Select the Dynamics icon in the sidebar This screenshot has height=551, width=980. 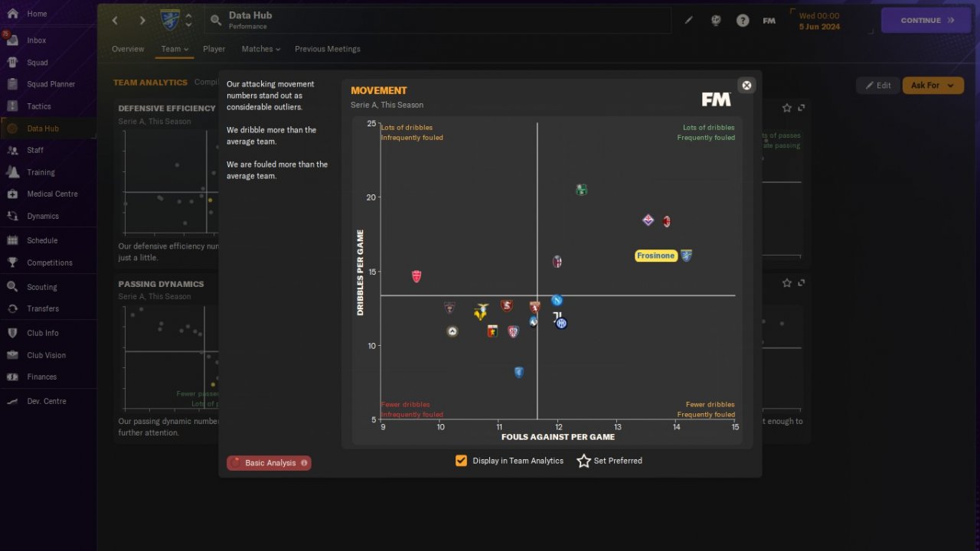tap(12, 216)
